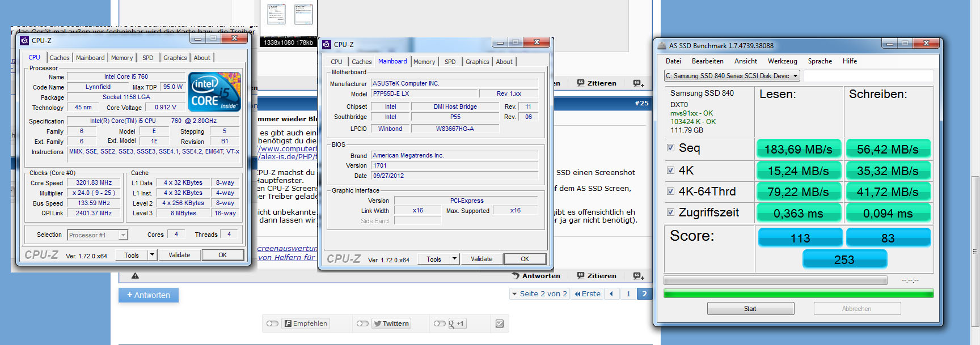The image size is (980, 345).
Task: Click the blue '+ Antworten' button
Action: (x=149, y=295)
